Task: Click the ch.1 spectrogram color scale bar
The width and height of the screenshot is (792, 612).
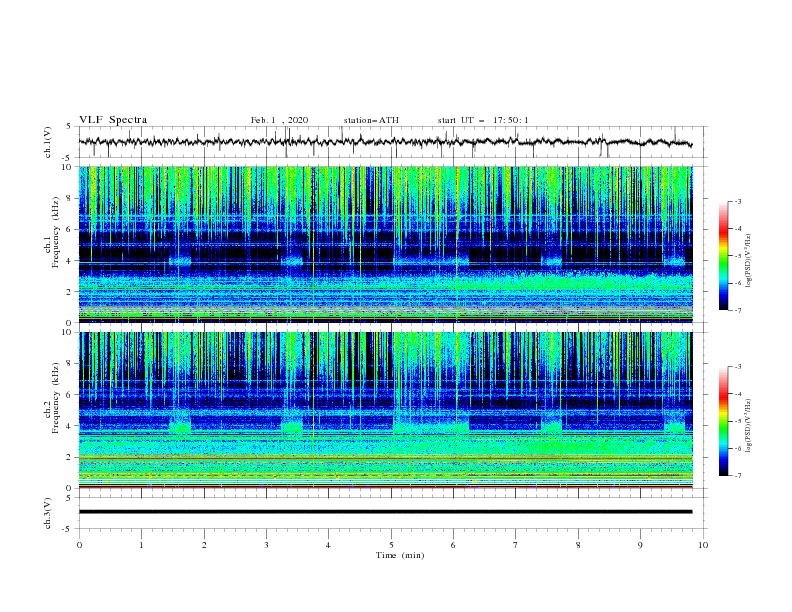Action: pyautogui.click(x=723, y=256)
